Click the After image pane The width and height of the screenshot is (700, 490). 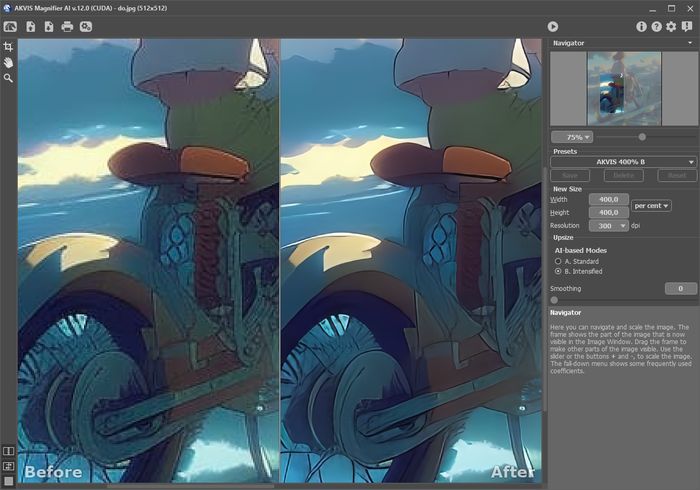(411, 261)
